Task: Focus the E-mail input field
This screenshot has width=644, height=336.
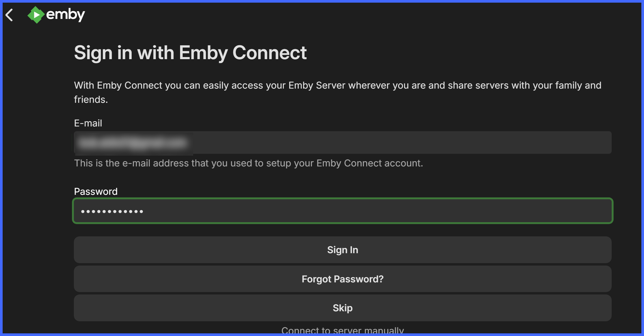Action: 343,142
